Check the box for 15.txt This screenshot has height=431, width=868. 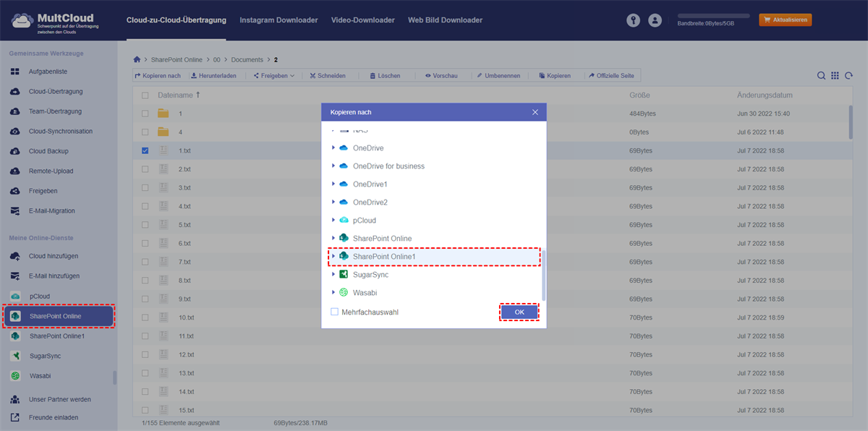145,410
